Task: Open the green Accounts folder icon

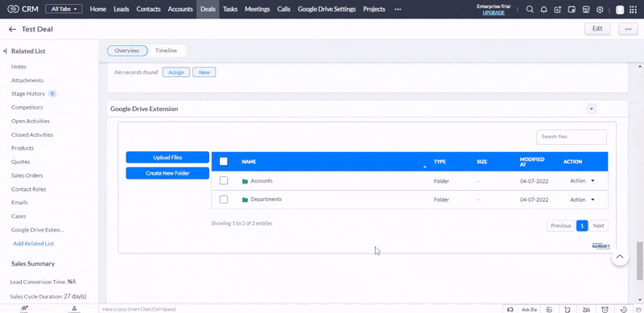Action: 246,181
